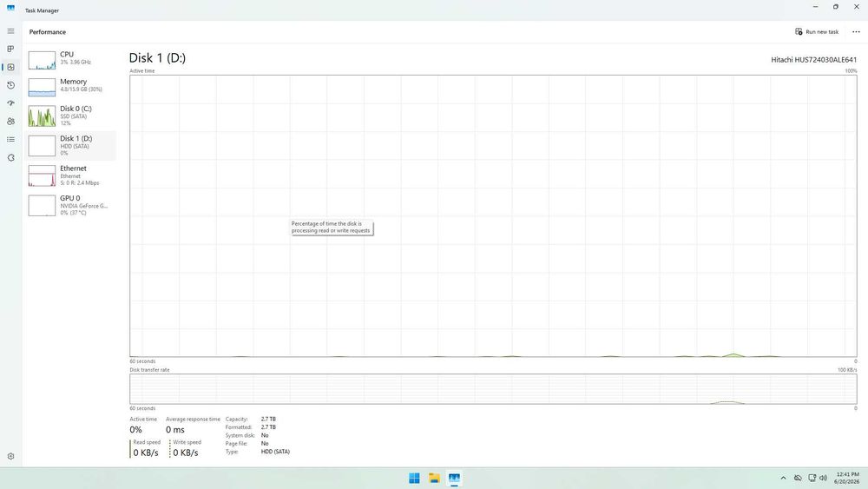Open the Startup apps sidebar icon

pos(10,103)
